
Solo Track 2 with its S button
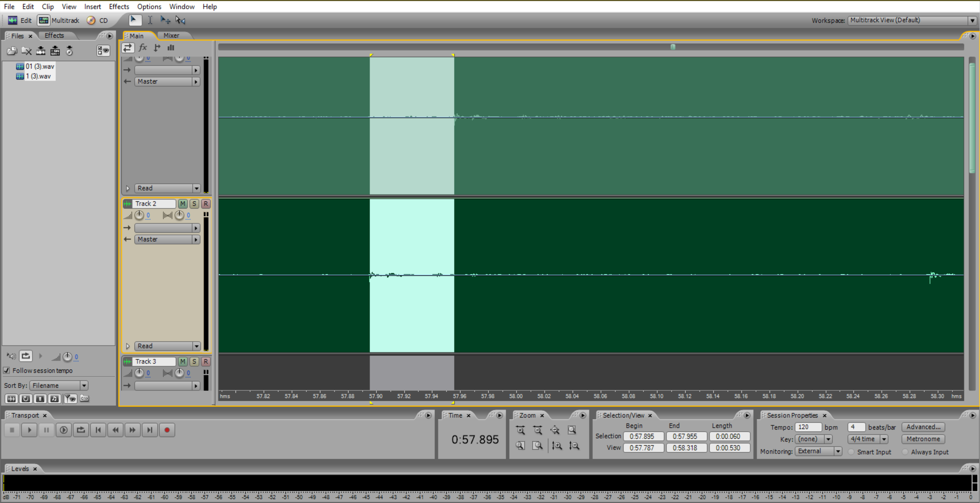[x=194, y=204]
